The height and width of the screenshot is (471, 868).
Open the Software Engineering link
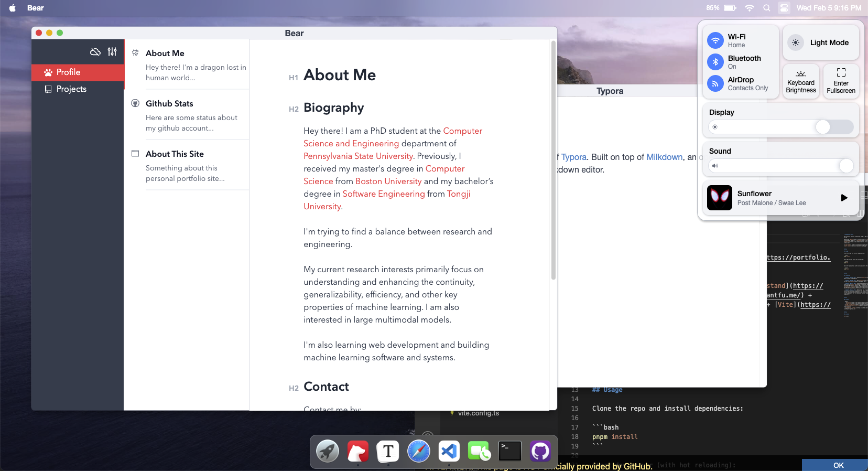point(384,194)
